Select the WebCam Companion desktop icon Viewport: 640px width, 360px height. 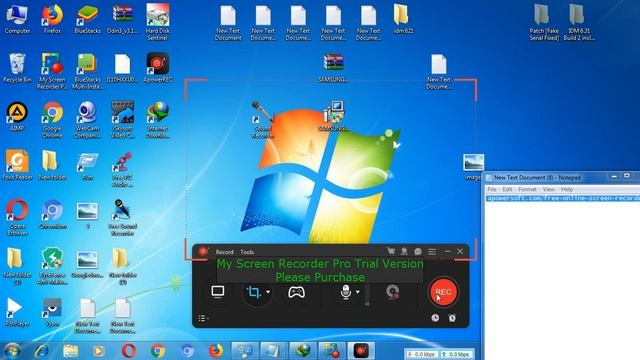[x=87, y=120]
